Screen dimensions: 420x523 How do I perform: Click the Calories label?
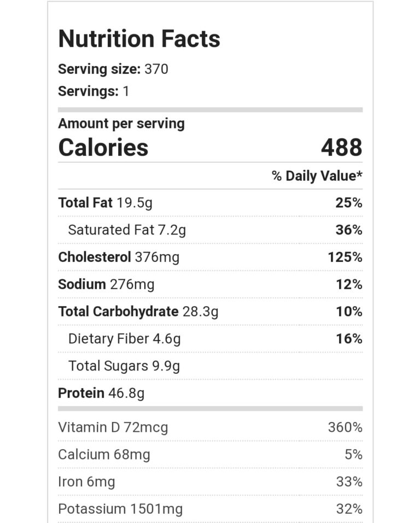tap(103, 148)
